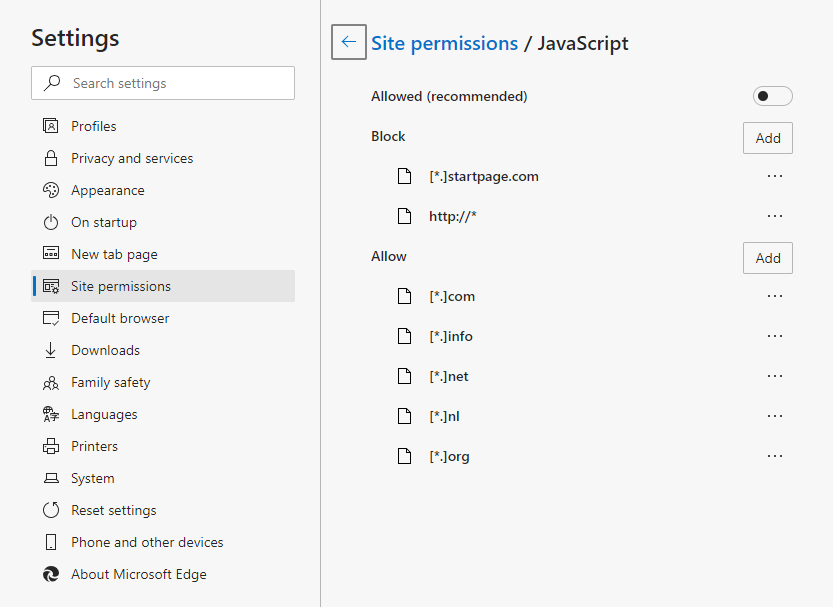Click the back arrow button

point(349,42)
